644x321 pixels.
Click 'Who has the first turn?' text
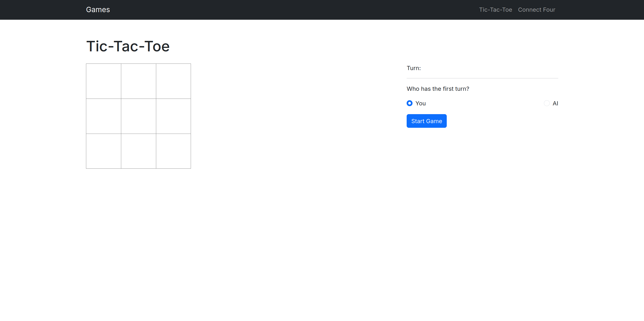pos(438,89)
